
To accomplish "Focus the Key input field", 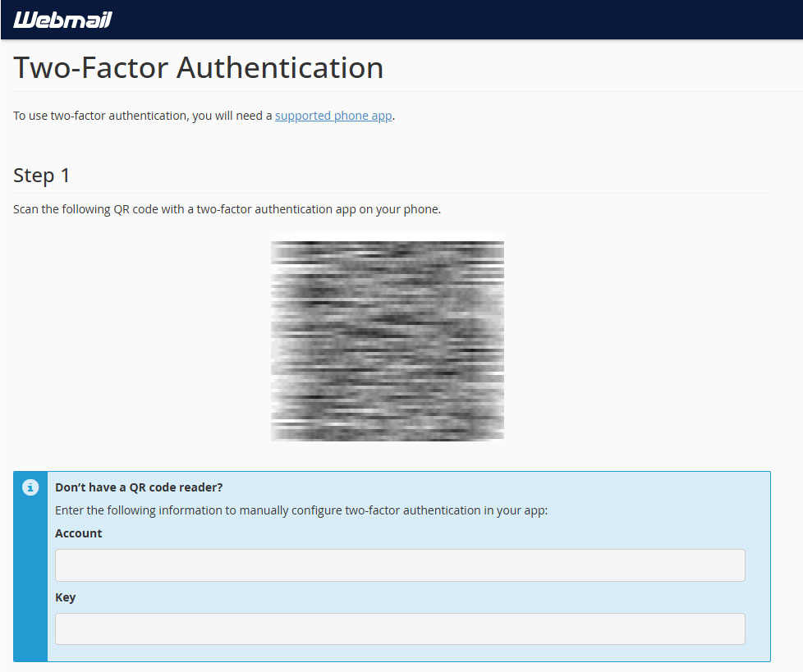I will tap(400, 629).
